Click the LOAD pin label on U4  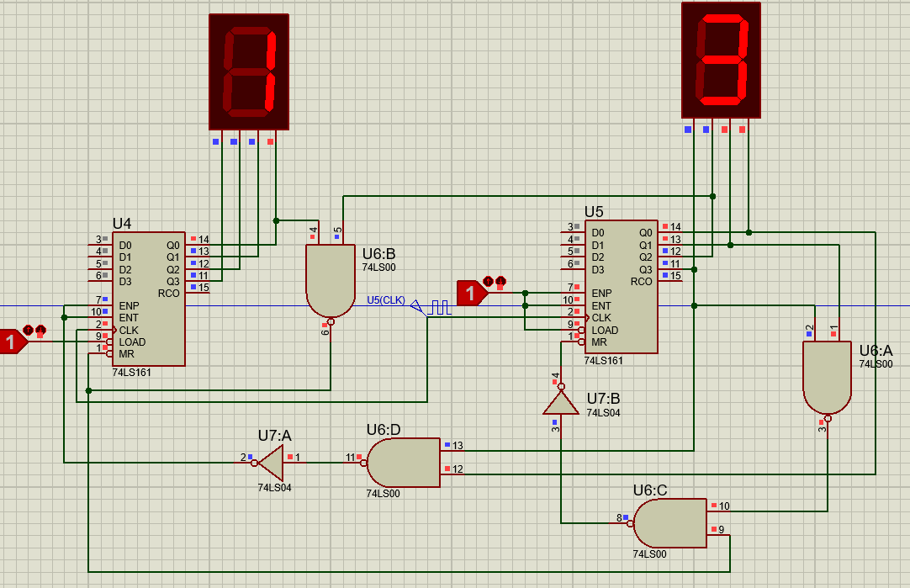pos(132,342)
